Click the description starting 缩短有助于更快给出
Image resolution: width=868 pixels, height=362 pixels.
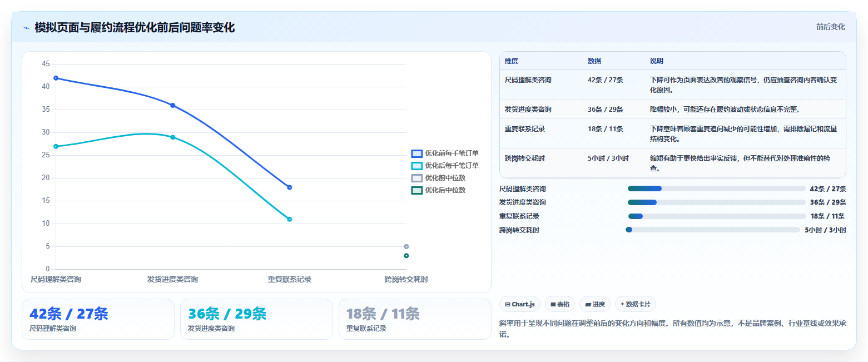(741, 163)
